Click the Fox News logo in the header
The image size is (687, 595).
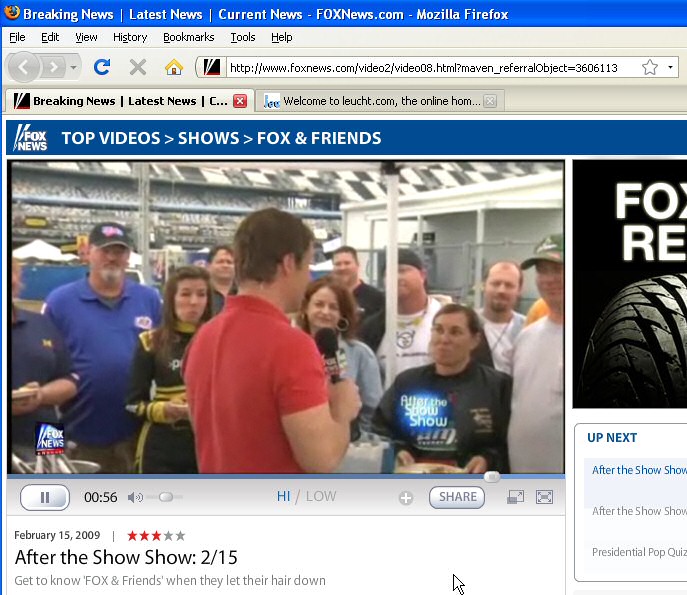pyautogui.click(x=31, y=138)
